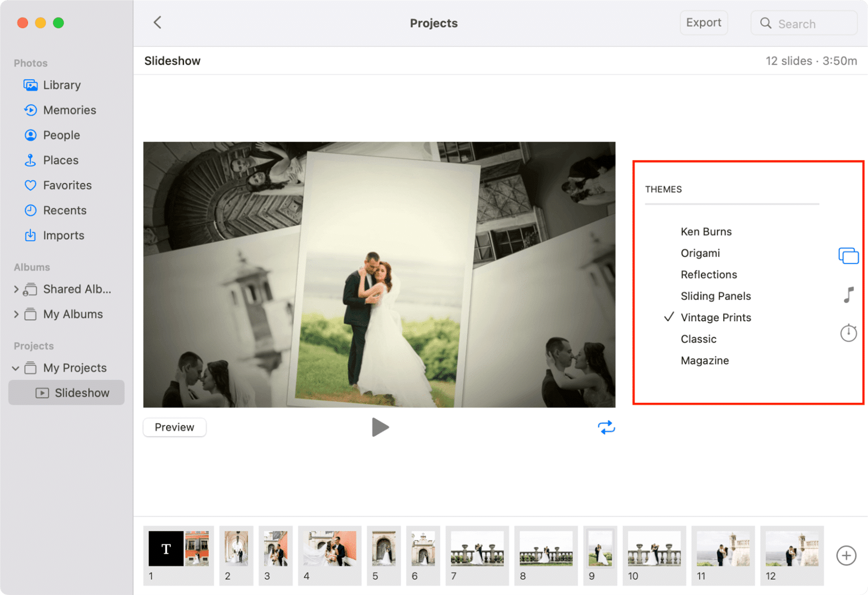
Task: Expand the Shared Albums group
Action: point(16,289)
